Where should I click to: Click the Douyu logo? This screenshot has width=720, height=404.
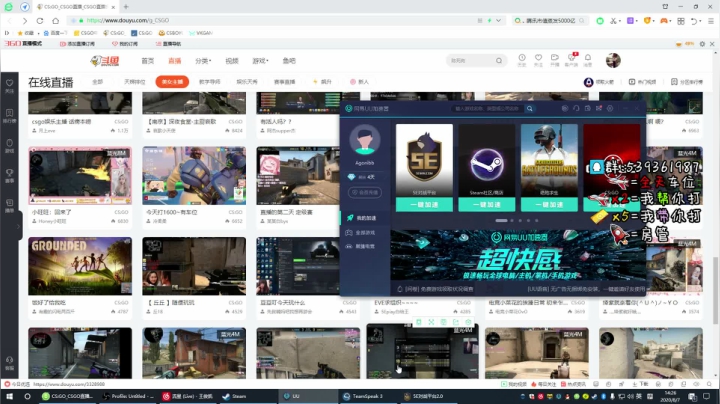[x=105, y=61]
